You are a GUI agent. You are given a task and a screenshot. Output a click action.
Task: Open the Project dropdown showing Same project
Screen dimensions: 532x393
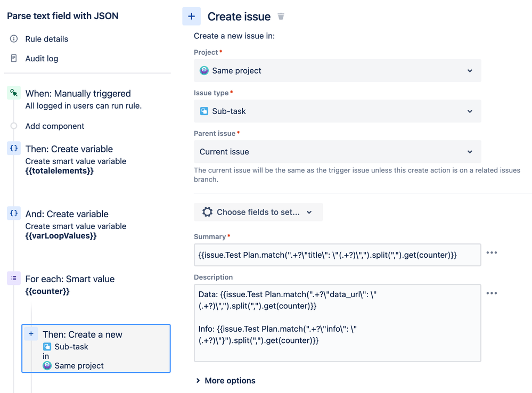pyautogui.click(x=337, y=71)
